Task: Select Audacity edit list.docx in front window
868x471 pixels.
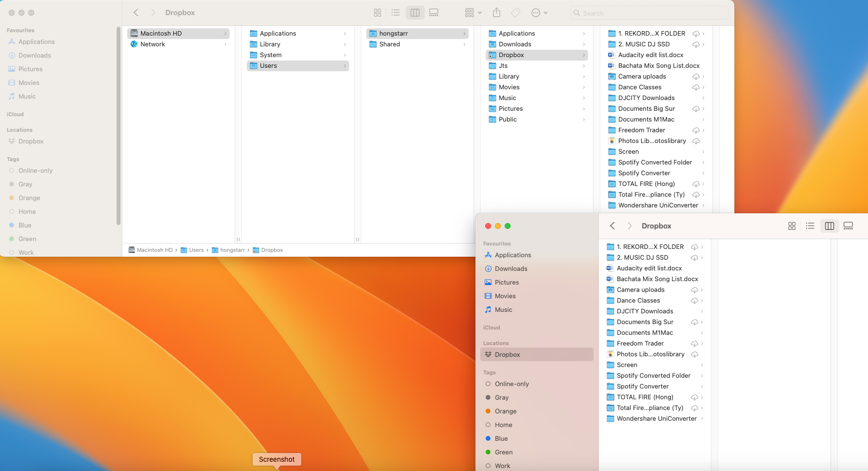Action: click(655, 268)
